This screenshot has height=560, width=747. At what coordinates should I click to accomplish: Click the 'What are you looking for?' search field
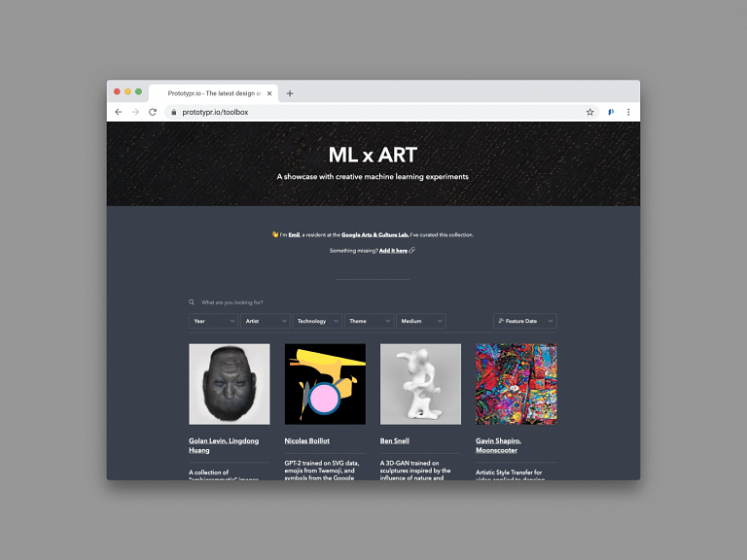click(x=373, y=302)
